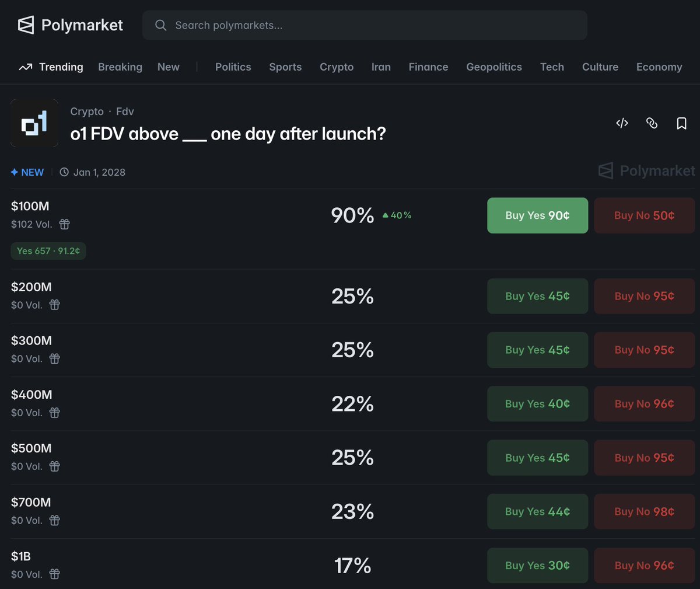Buy Yes 30¢ for $1B
Viewport: 700px width, 589px height.
538,566
